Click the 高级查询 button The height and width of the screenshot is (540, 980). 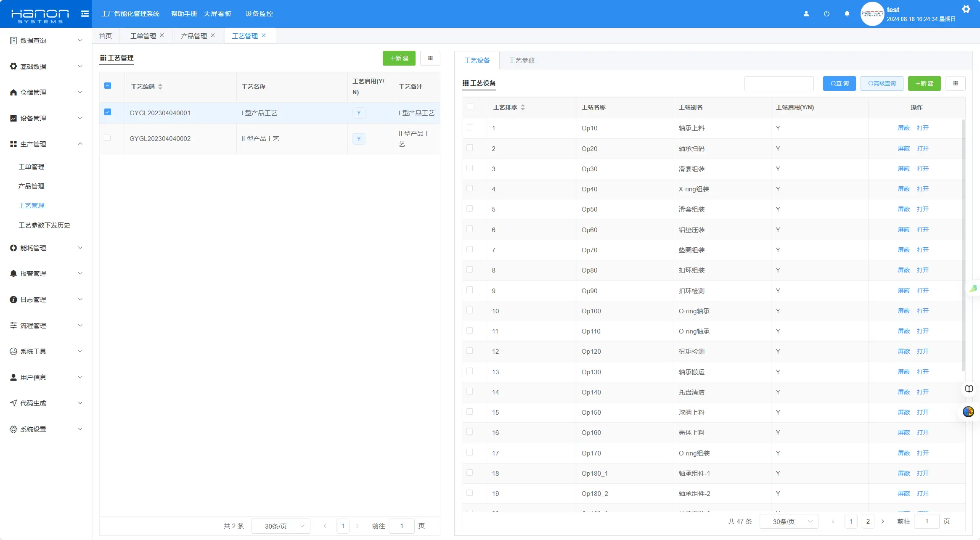point(882,84)
